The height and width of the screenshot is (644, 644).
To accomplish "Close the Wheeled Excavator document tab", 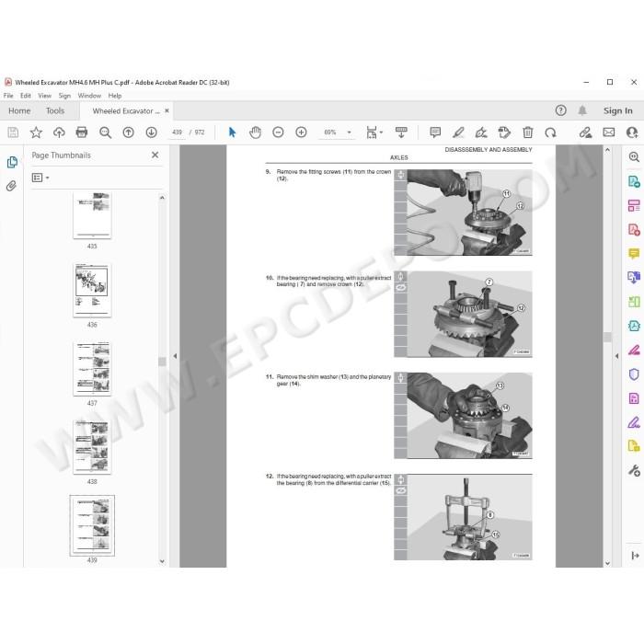I will pos(167,110).
